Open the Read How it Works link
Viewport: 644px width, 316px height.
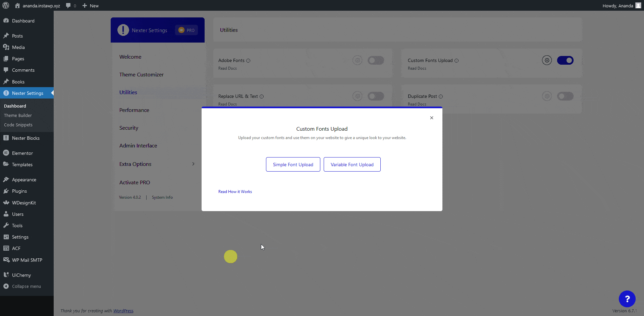pos(235,192)
